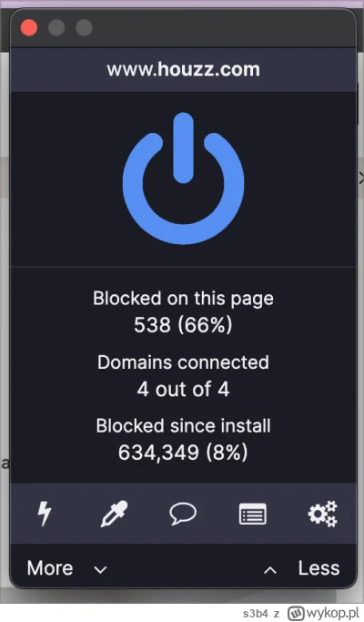Screen dimensions: 364x622
Task: Click the 634,349 (8%) total count
Action: click(x=183, y=453)
